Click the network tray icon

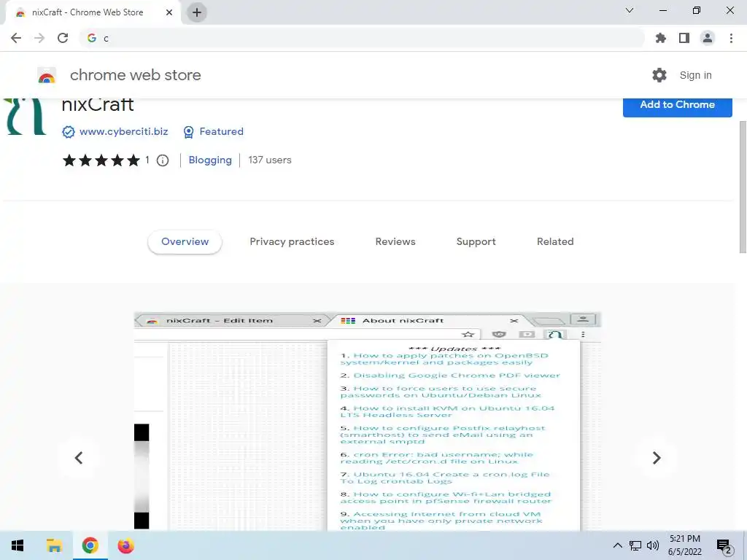click(635, 545)
